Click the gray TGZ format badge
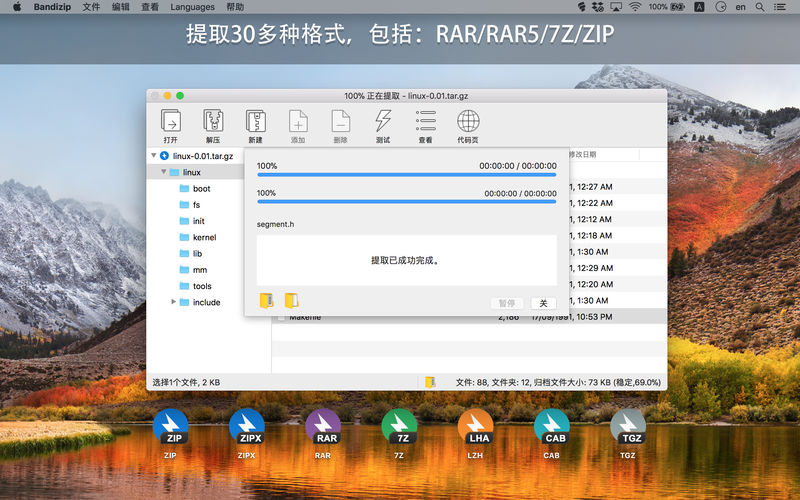Screen dimensions: 800x500 tap(628, 427)
